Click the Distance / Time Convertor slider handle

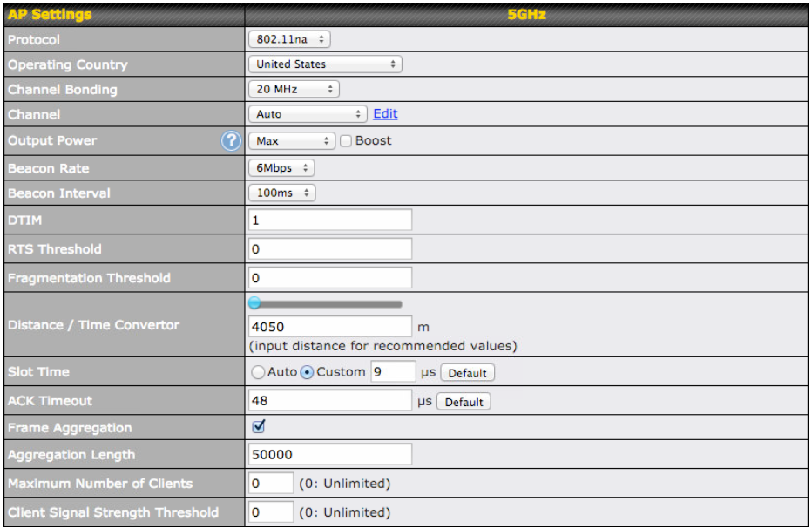[254, 303]
